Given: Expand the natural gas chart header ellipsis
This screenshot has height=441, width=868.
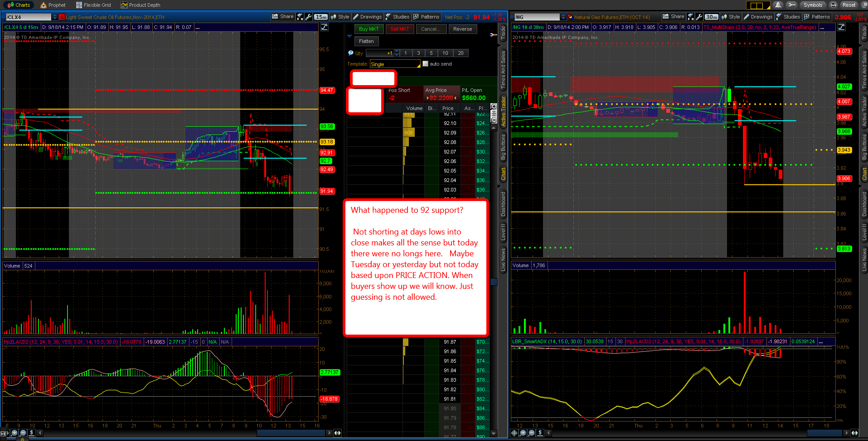Looking at the screenshot, I should (822, 28).
